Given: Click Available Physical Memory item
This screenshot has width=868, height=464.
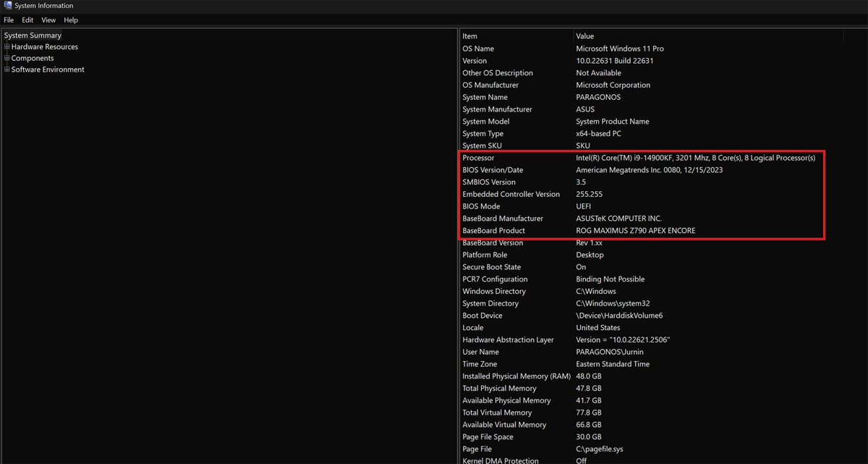Looking at the screenshot, I should [506, 400].
